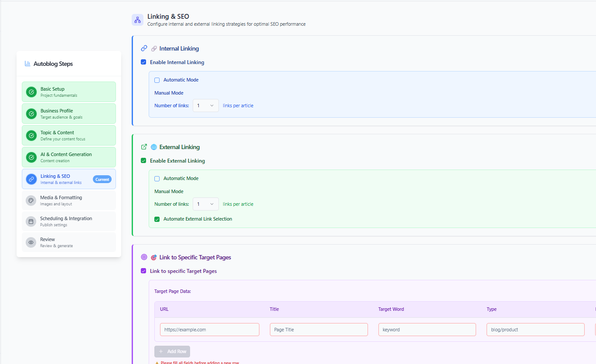This screenshot has height=364, width=596.
Task: Go to the Business Profile step
Action: [x=69, y=114]
